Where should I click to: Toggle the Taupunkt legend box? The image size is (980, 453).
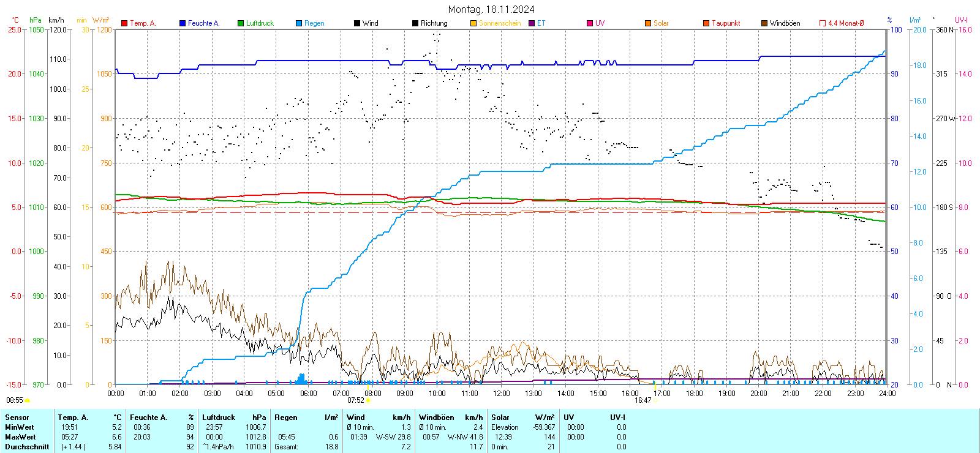point(706,23)
